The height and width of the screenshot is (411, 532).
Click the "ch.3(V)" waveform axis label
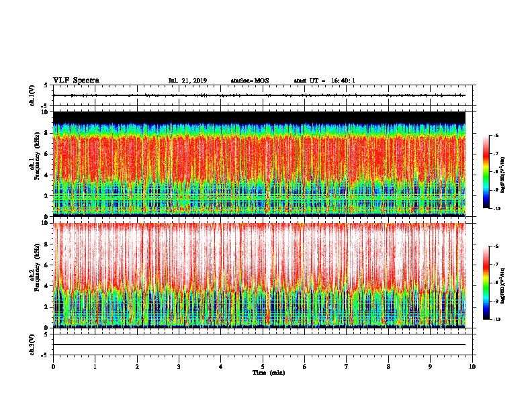click(32, 345)
